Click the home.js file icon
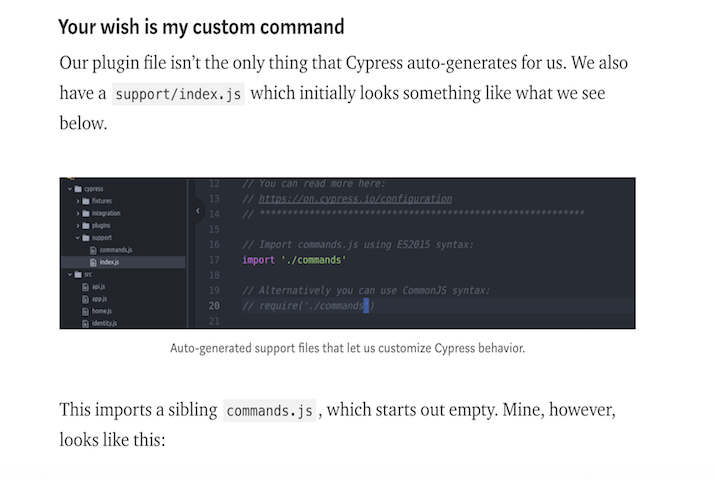This screenshot has height=480, width=715. pyautogui.click(x=86, y=311)
